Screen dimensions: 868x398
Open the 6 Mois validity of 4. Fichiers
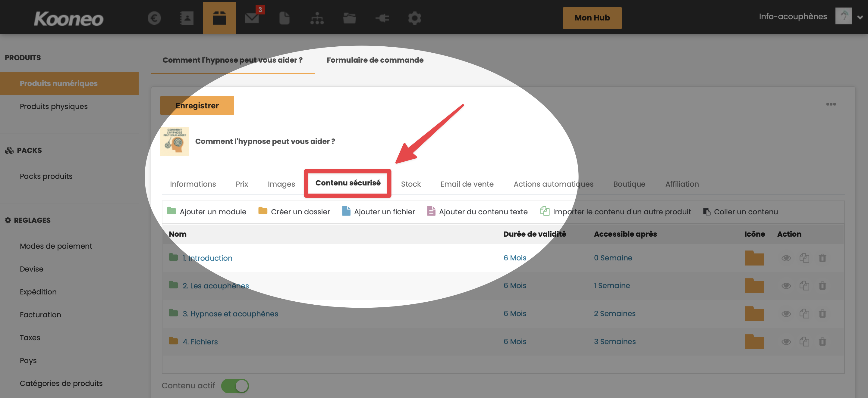[x=514, y=341]
